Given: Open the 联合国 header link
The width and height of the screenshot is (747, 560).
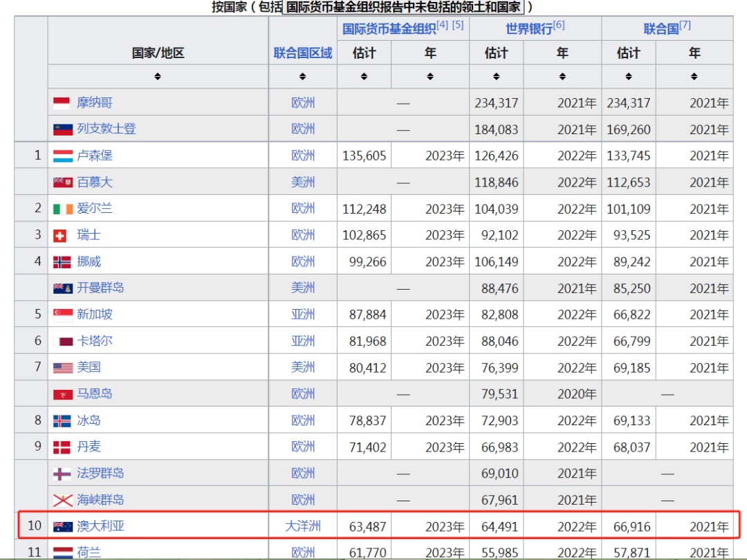Looking at the screenshot, I should pyautogui.click(x=661, y=29).
